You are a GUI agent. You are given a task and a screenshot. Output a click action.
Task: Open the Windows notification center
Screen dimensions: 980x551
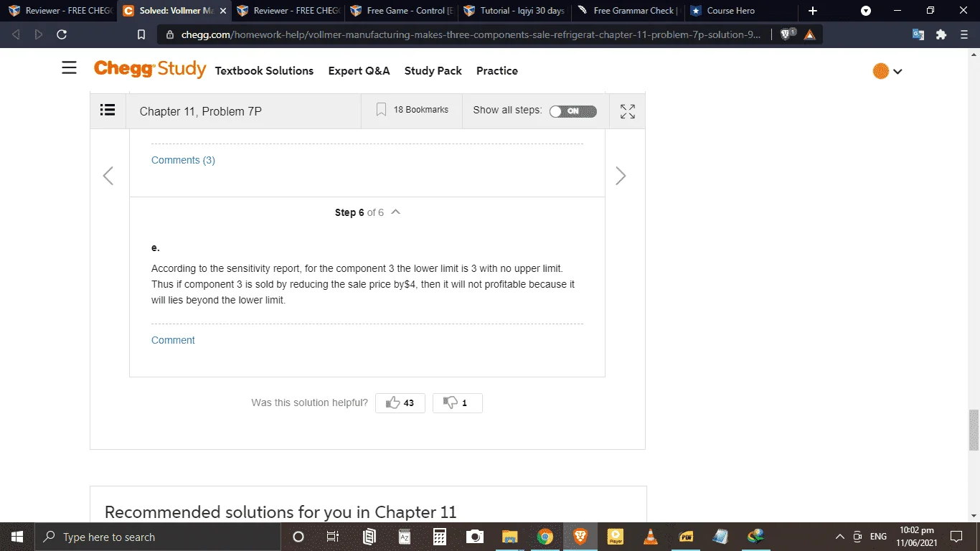tap(956, 537)
